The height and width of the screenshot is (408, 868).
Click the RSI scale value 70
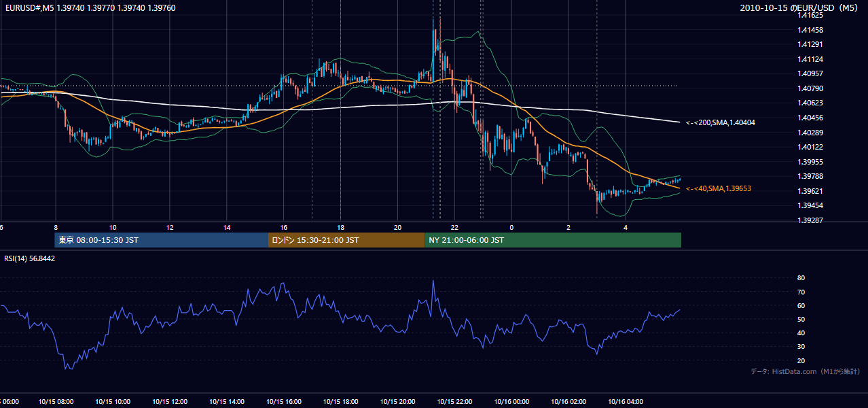[801, 292]
